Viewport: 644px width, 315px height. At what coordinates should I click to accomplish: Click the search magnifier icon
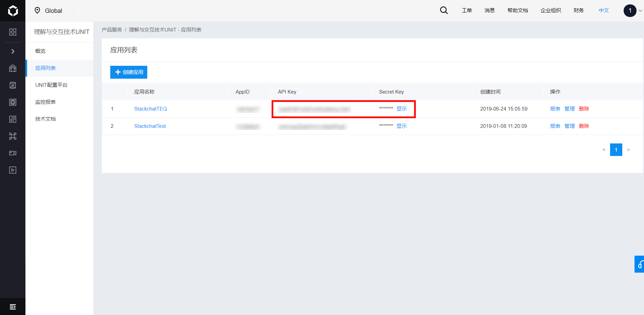pyautogui.click(x=444, y=11)
